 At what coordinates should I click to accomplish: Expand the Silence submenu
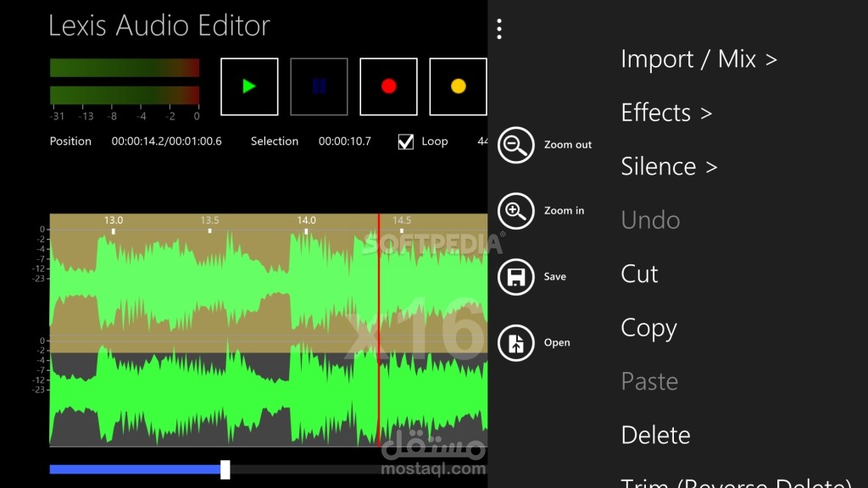click(x=669, y=166)
